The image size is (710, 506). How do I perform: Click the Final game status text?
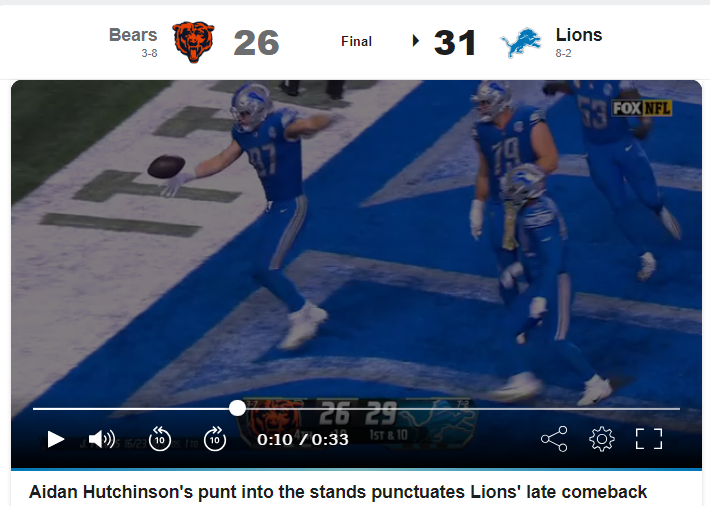pos(356,42)
